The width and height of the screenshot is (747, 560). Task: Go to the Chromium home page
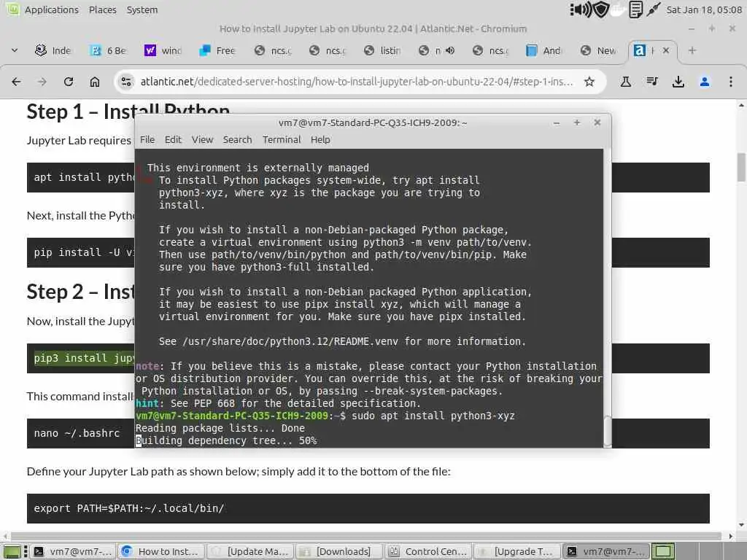point(95,82)
